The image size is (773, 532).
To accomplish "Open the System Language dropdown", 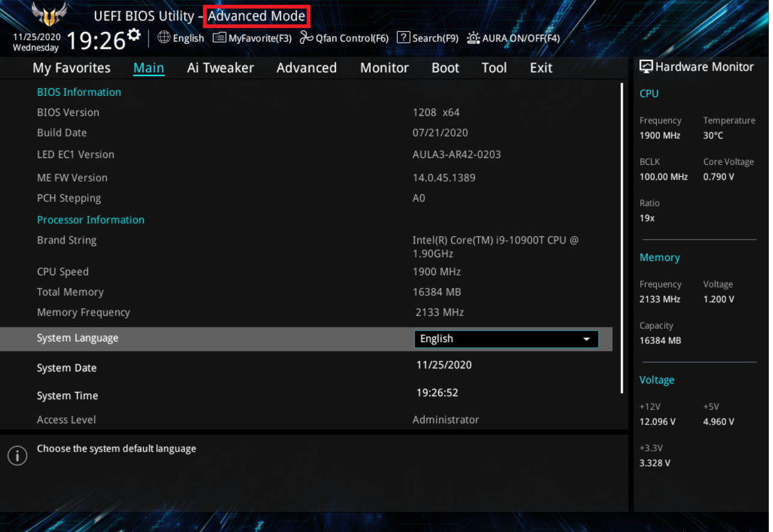I will click(506, 339).
